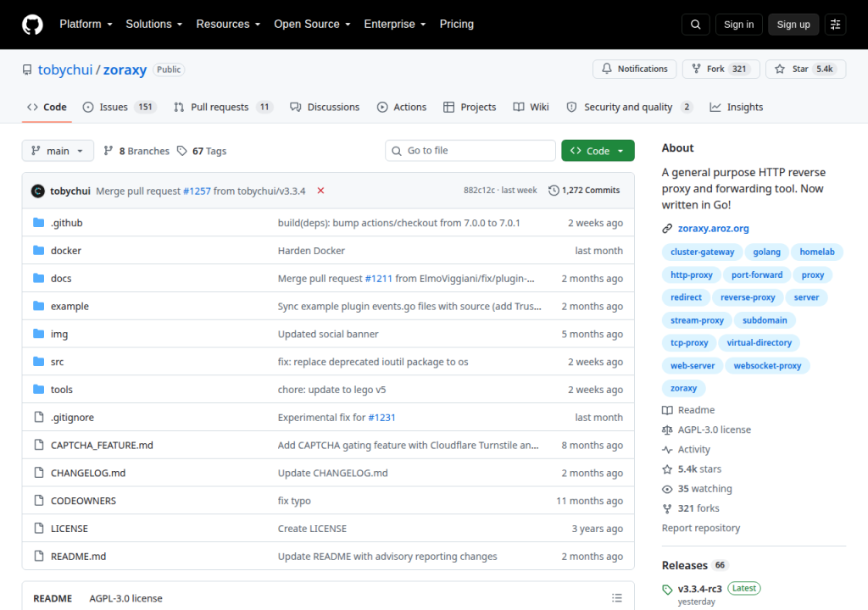Click the link icon next to zoraxy.aroz.org
The height and width of the screenshot is (610, 868).
(667, 228)
